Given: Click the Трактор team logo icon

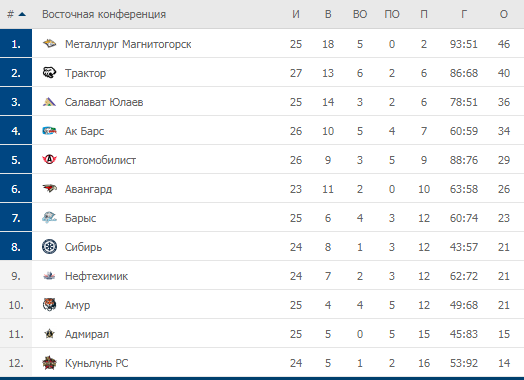Looking at the screenshot, I should (49, 73).
